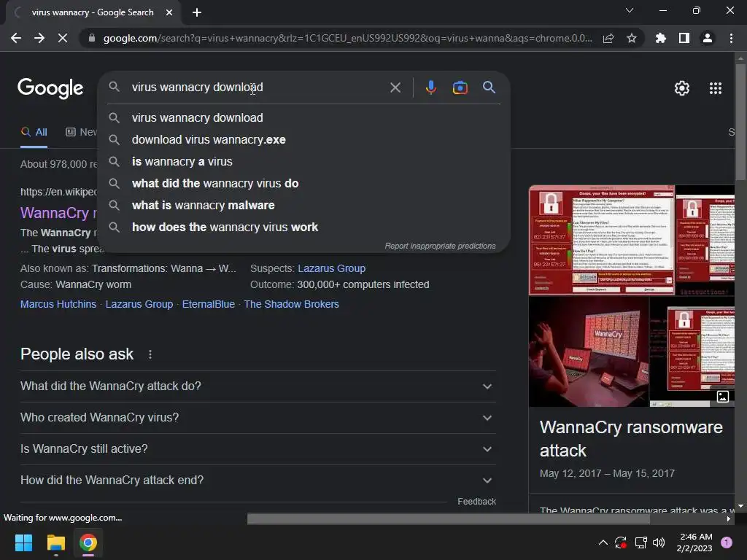
Task: Open the Extensions puzzle icon
Action: pos(660,38)
